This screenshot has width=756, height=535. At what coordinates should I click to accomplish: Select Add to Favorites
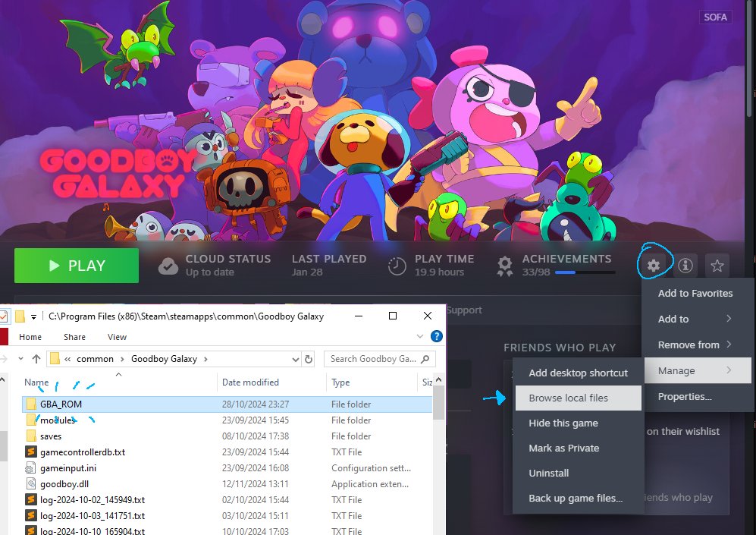click(x=695, y=294)
